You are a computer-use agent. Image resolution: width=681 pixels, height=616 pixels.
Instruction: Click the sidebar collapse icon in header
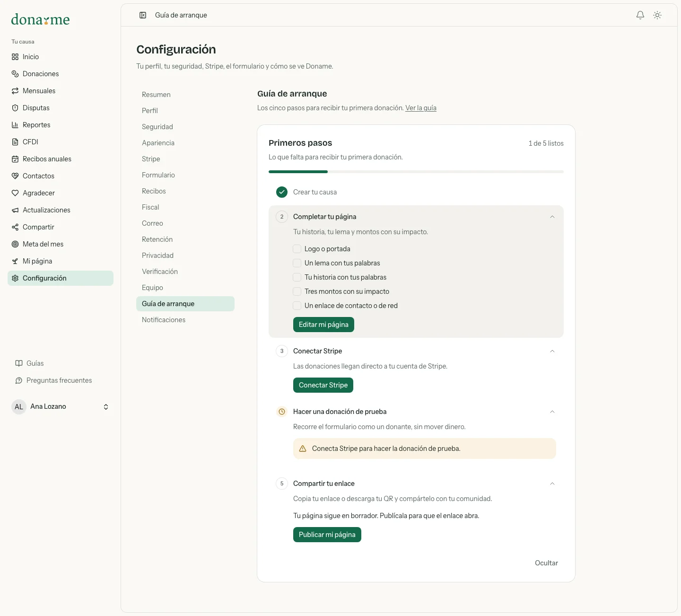pos(143,15)
